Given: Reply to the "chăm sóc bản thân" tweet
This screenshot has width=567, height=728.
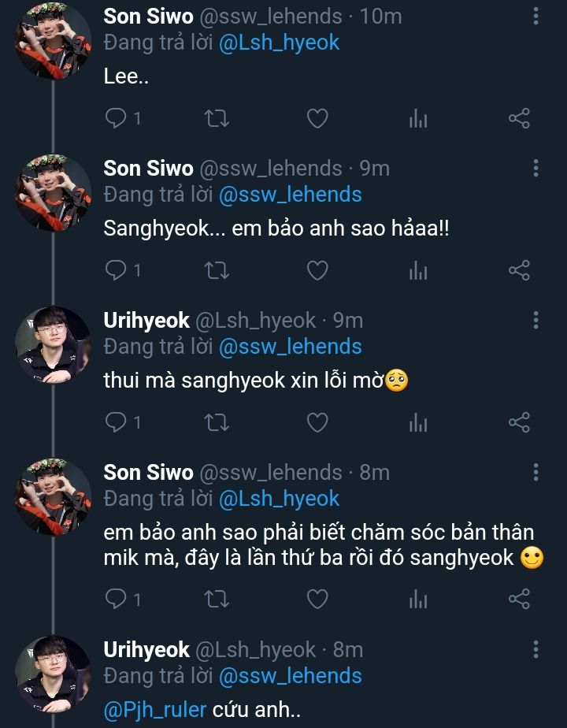Looking at the screenshot, I should point(116,600).
